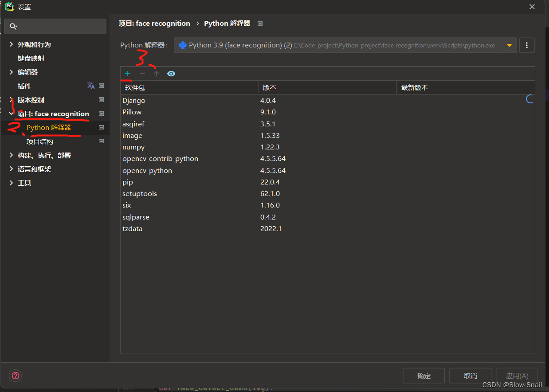The height and width of the screenshot is (392, 549).
Task: Click project-level icon beside 版本控制
Action: click(101, 100)
